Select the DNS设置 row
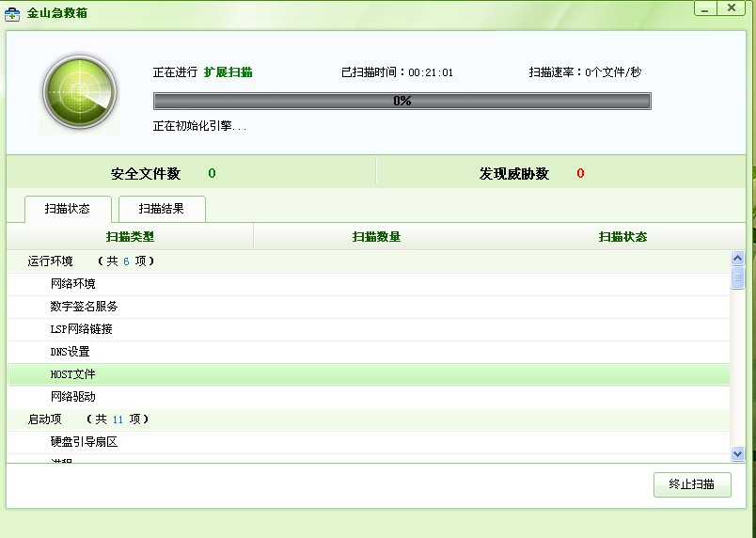Image resolution: width=756 pixels, height=538 pixels. click(x=369, y=352)
